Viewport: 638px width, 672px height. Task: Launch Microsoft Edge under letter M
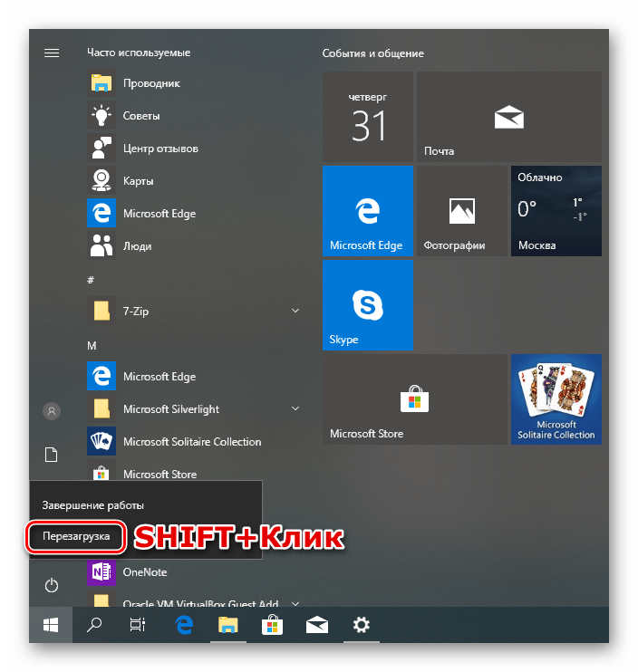(195, 376)
